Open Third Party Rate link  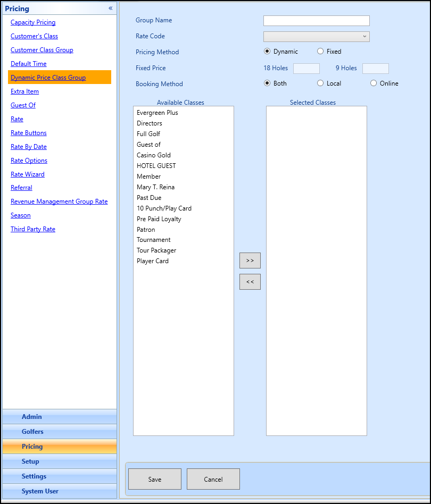(33, 229)
